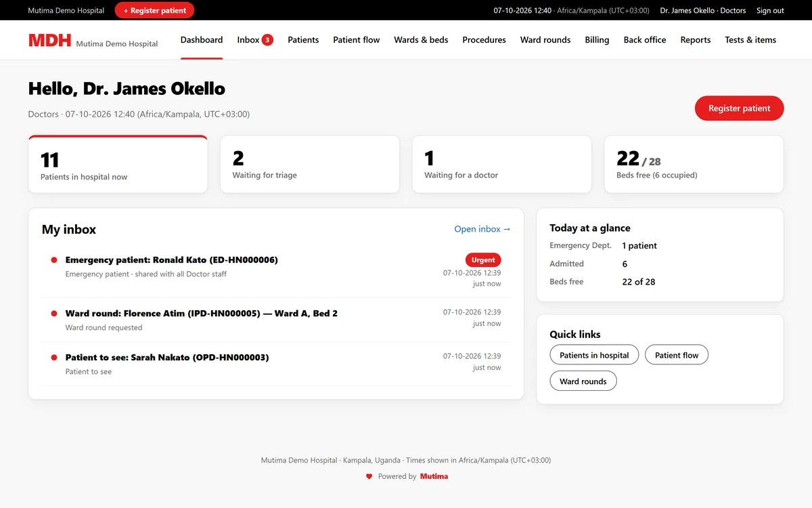Viewport: 812px width, 508px height.
Task: Click the 'Hello, Dr. James Okello' heading
Action: point(127,89)
